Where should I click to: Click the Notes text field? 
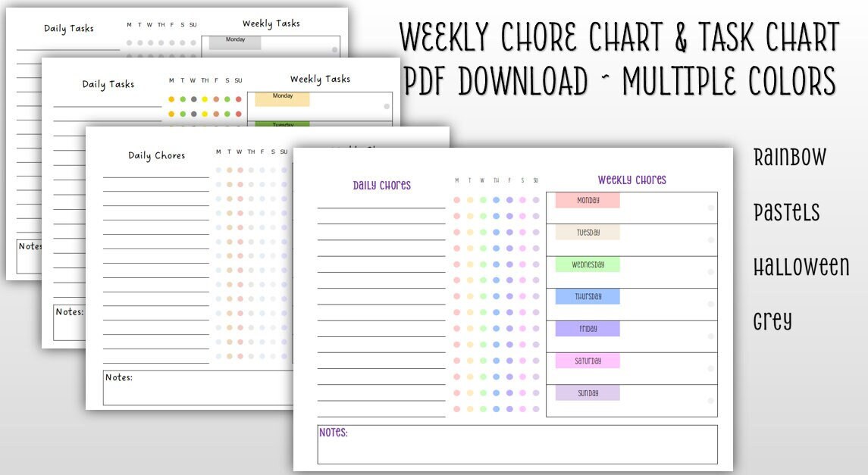pos(515,443)
